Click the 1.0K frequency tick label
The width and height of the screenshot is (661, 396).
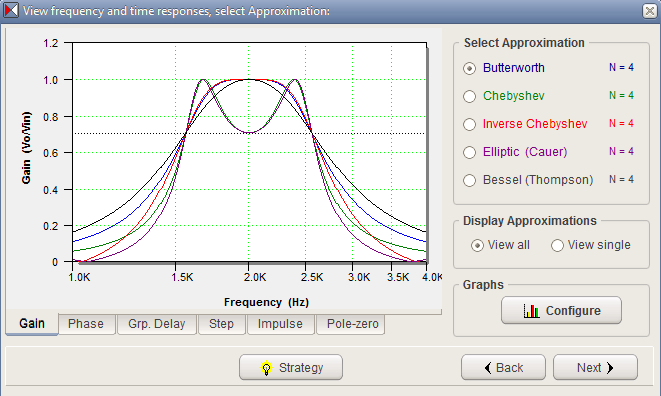(79, 277)
